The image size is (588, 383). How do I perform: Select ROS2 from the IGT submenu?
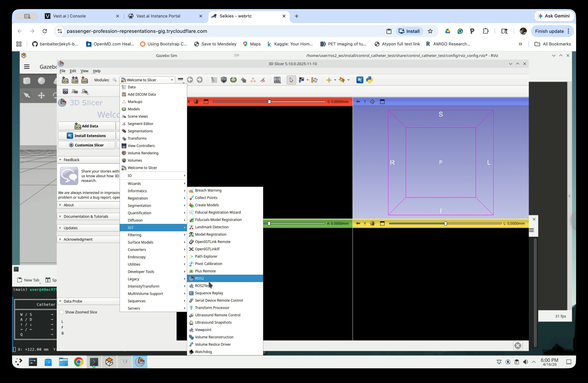[199, 278]
